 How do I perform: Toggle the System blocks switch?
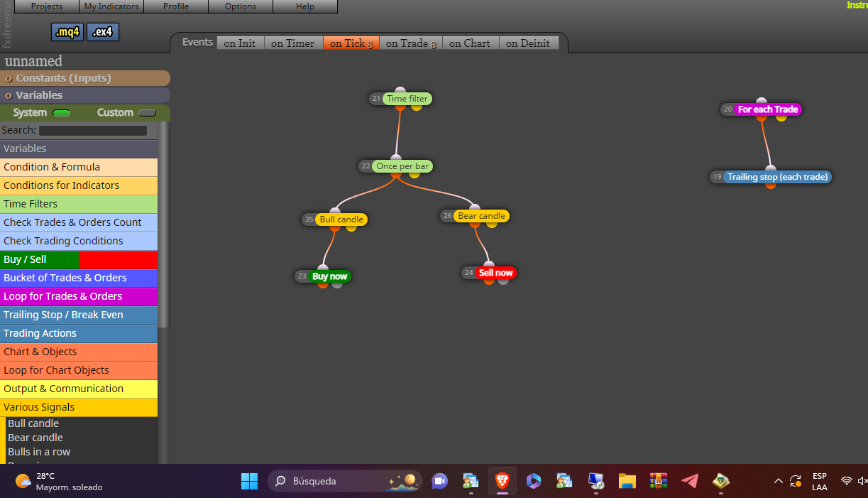pyautogui.click(x=62, y=113)
